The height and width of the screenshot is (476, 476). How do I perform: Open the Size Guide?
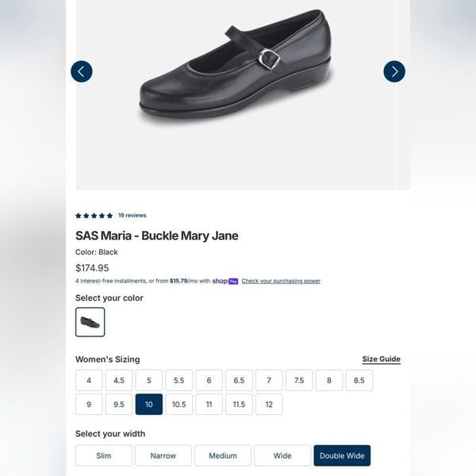point(381,359)
